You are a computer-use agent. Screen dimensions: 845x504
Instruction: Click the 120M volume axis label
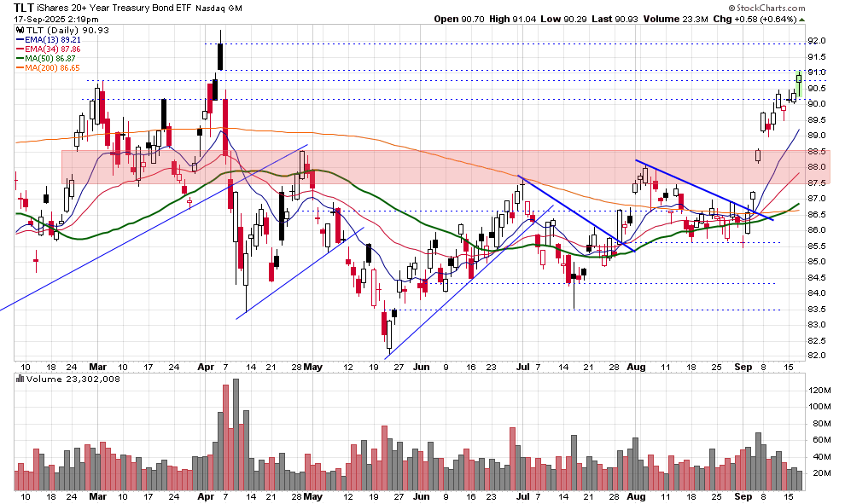point(819,389)
